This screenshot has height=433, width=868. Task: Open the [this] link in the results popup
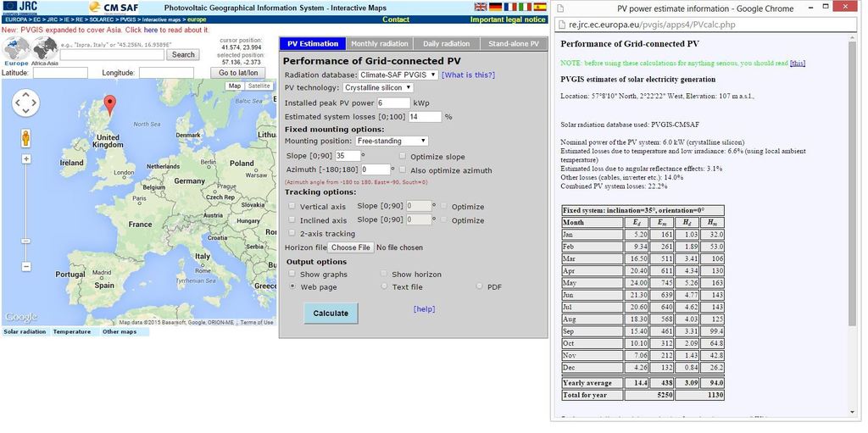click(x=798, y=63)
